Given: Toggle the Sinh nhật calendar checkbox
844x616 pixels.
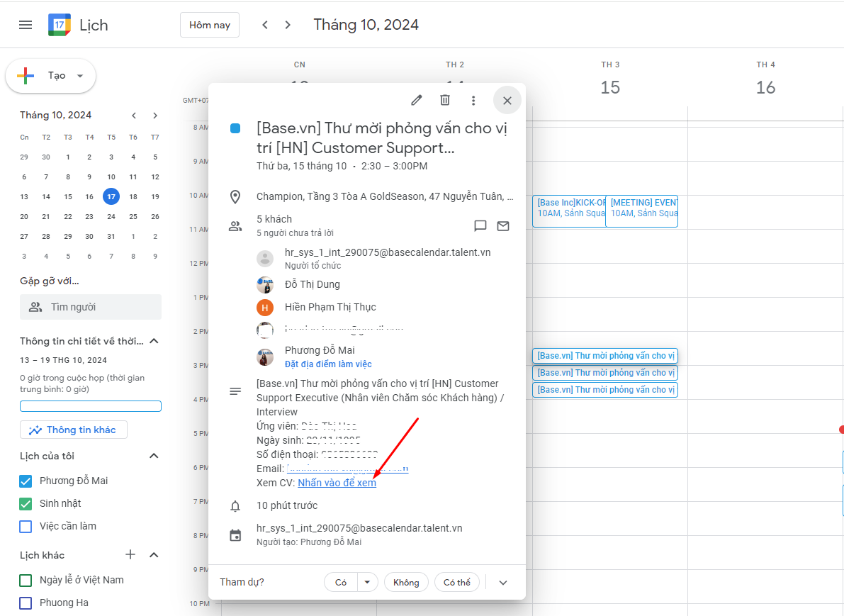Looking at the screenshot, I should (x=26, y=503).
